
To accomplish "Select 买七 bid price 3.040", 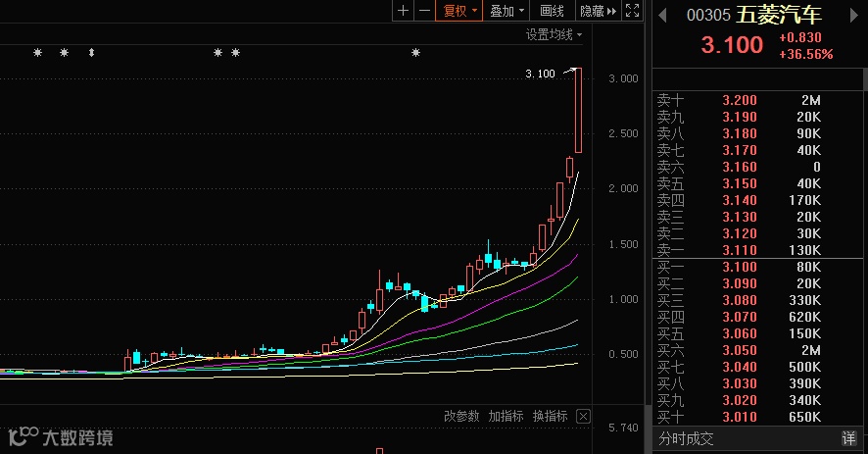I will (740, 367).
